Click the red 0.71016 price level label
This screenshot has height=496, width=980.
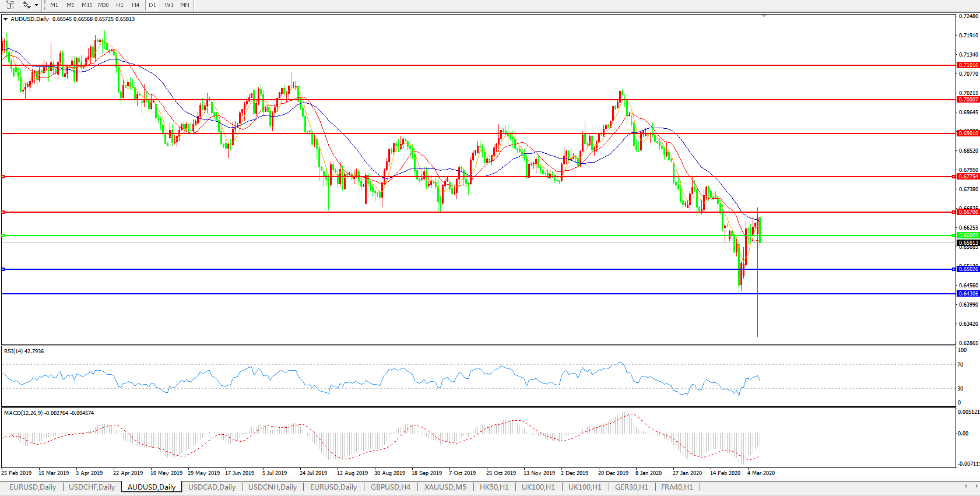click(968, 65)
